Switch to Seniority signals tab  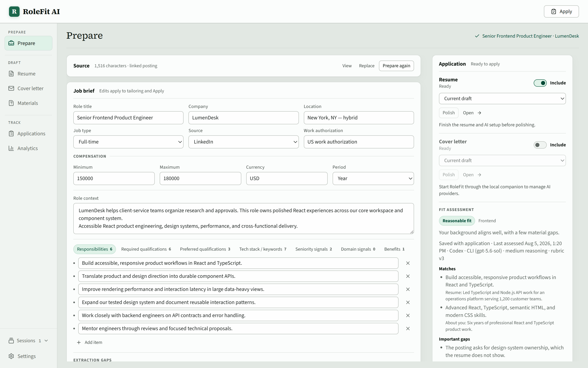point(313,249)
